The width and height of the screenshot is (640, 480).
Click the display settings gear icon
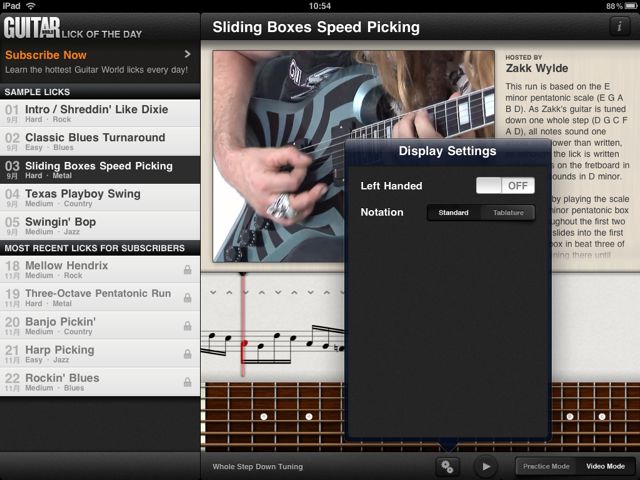pyautogui.click(x=447, y=466)
